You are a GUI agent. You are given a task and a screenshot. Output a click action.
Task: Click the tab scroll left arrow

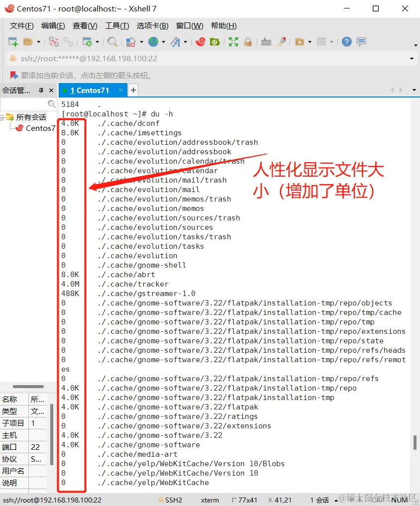point(392,90)
